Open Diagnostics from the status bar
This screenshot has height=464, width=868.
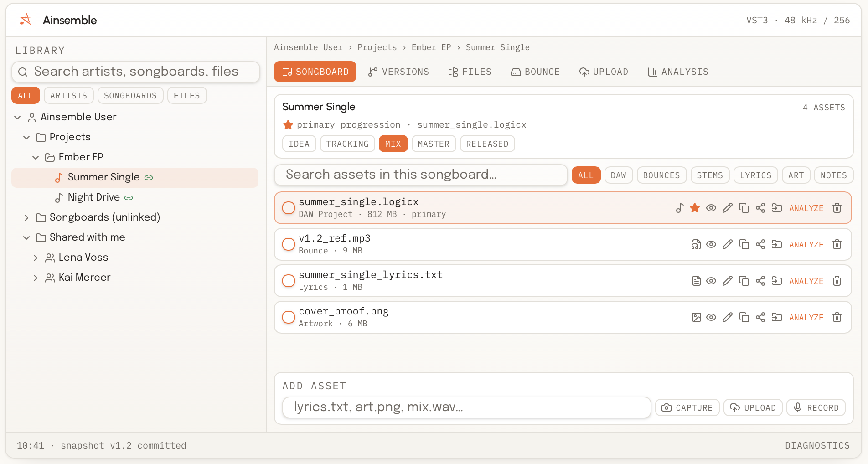coord(817,446)
